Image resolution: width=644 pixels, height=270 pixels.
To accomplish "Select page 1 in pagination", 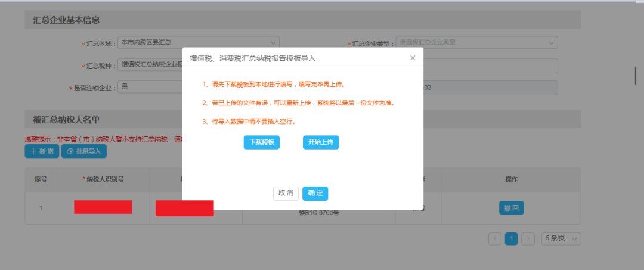I will [511, 239].
